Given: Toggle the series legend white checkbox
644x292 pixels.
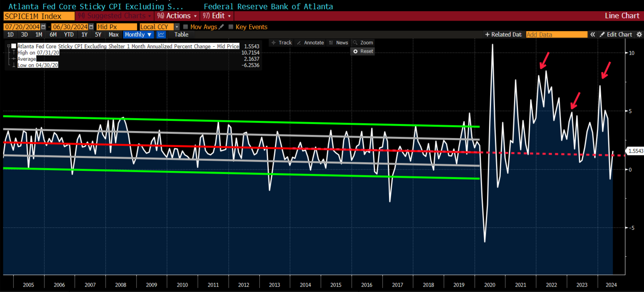Looking at the screenshot, I should (14, 46).
